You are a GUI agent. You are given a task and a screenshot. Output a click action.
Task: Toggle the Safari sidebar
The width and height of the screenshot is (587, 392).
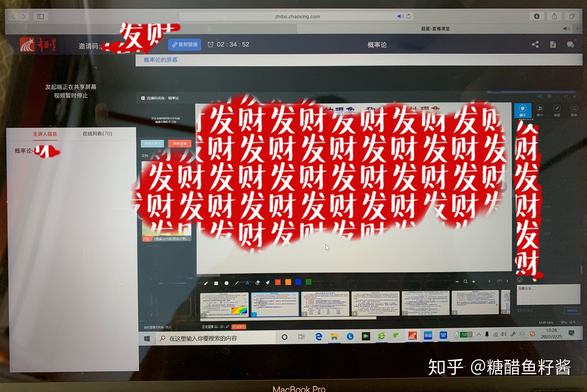pyautogui.click(x=41, y=17)
